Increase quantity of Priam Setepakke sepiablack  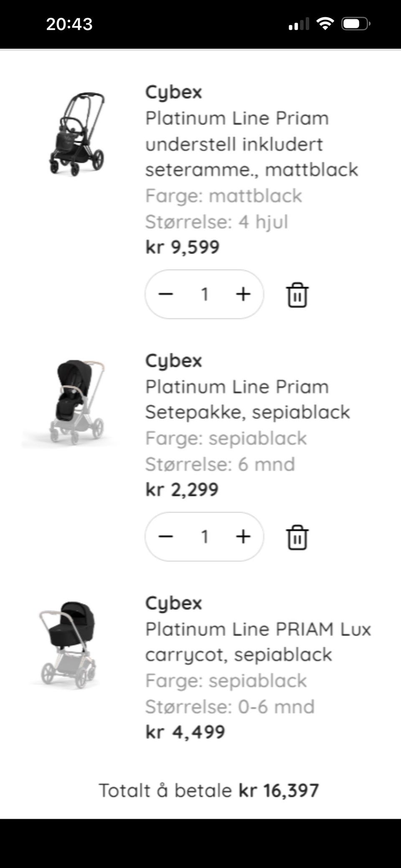tap(243, 537)
